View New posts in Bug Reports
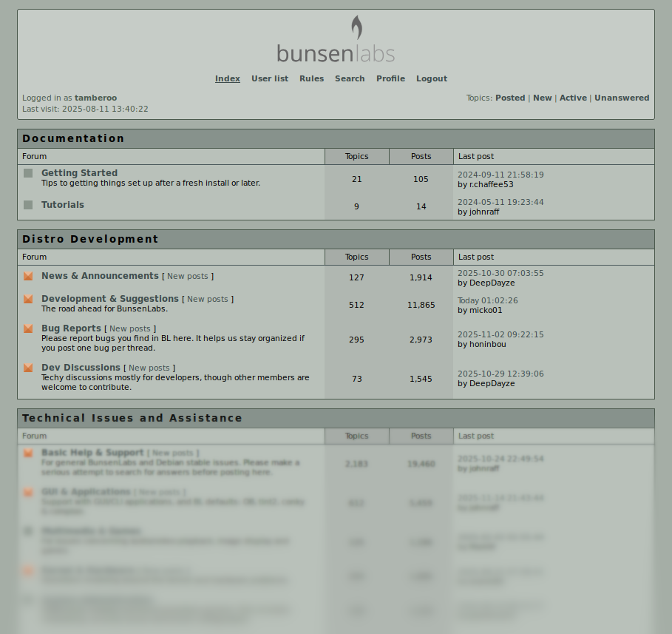 (130, 328)
